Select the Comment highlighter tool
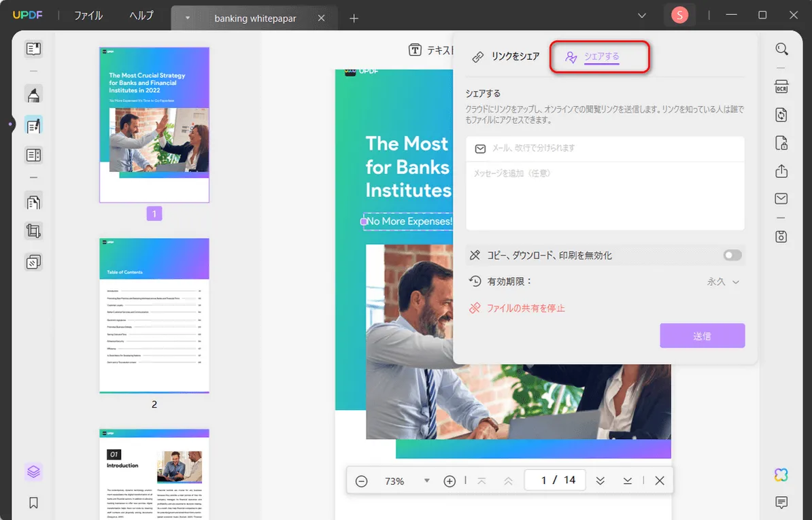 (33, 94)
